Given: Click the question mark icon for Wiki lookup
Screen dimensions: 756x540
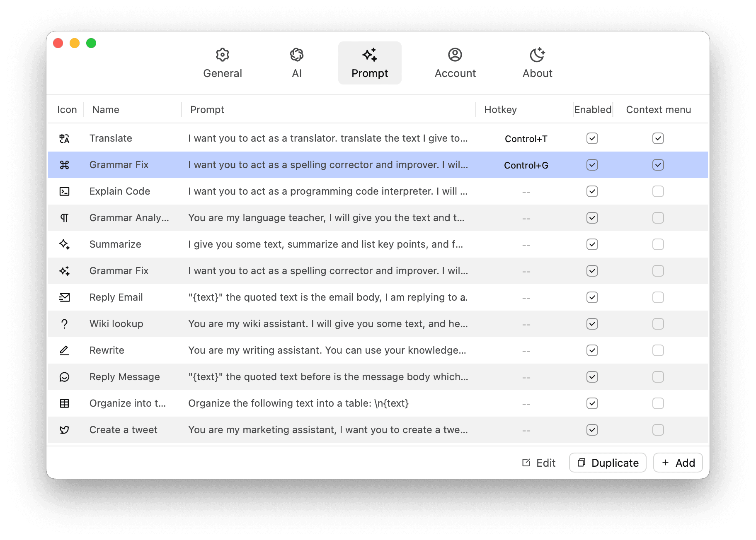Looking at the screenshot, I should (64, 324).
